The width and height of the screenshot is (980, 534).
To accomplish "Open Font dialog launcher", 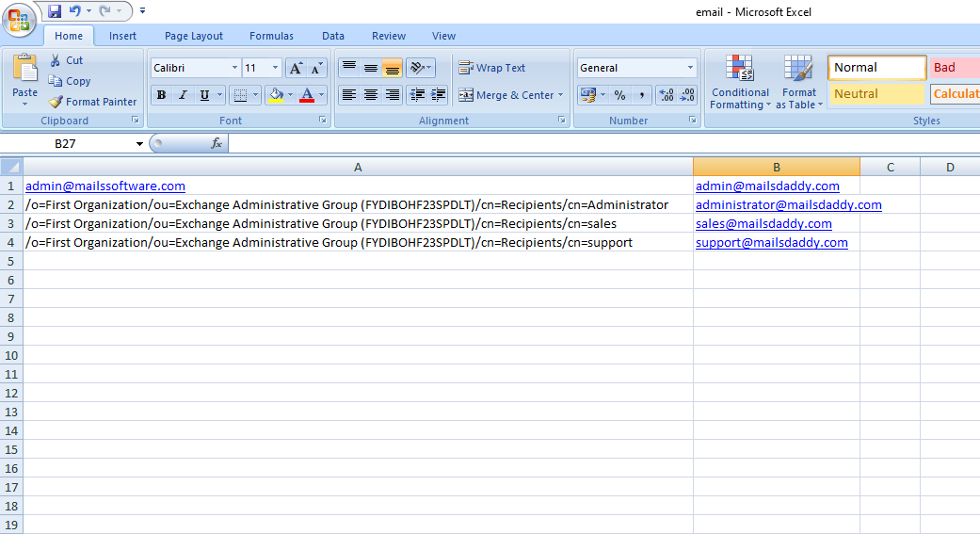I will point(323,120).
